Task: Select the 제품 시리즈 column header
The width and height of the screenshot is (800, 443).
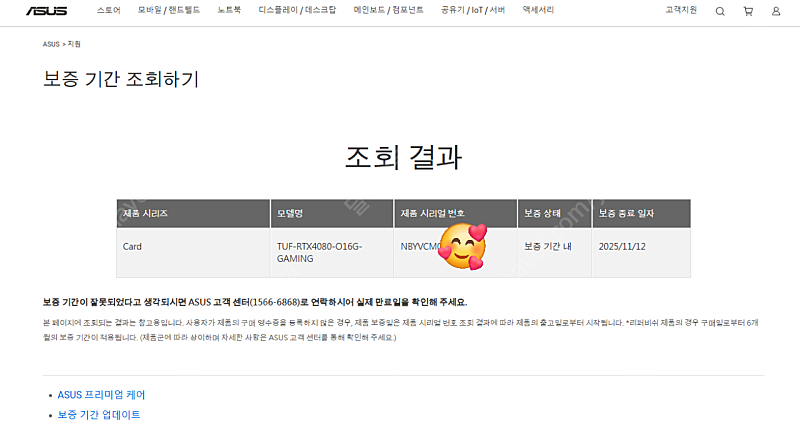Action: [x=193, y=213]
